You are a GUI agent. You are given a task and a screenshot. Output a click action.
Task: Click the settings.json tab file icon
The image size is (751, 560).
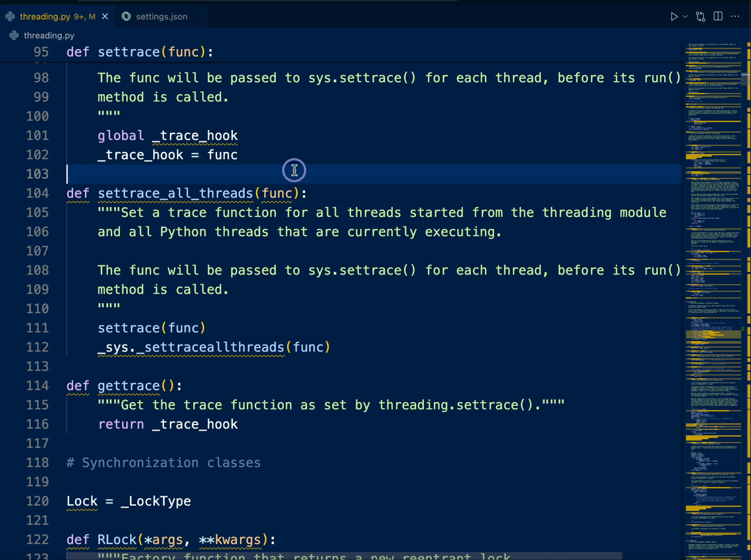126,17
